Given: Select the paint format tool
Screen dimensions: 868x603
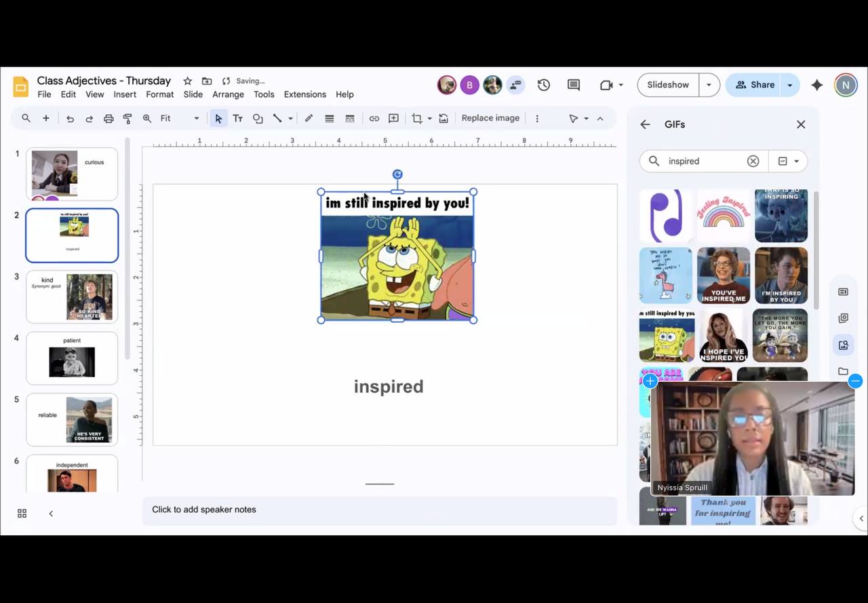Looking at the screenshot, I should [x=127, y=119].
